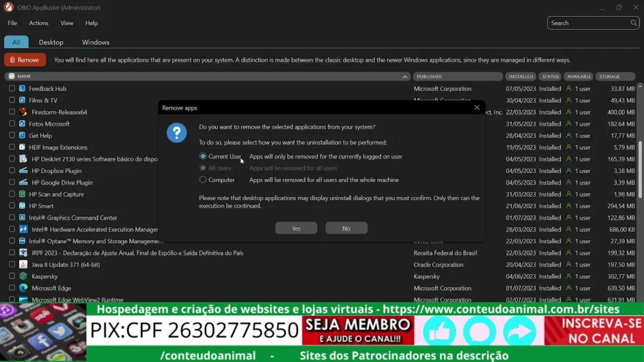The width and height of the screenshot is (644, 362).
Task: Click the IRPF 2023 app icon
Action: tap(23, 253)
